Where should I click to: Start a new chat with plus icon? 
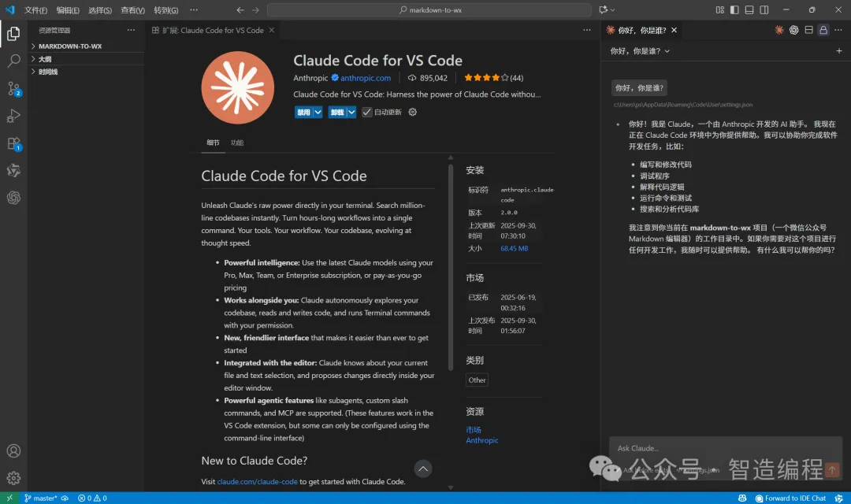click(839, 50)
